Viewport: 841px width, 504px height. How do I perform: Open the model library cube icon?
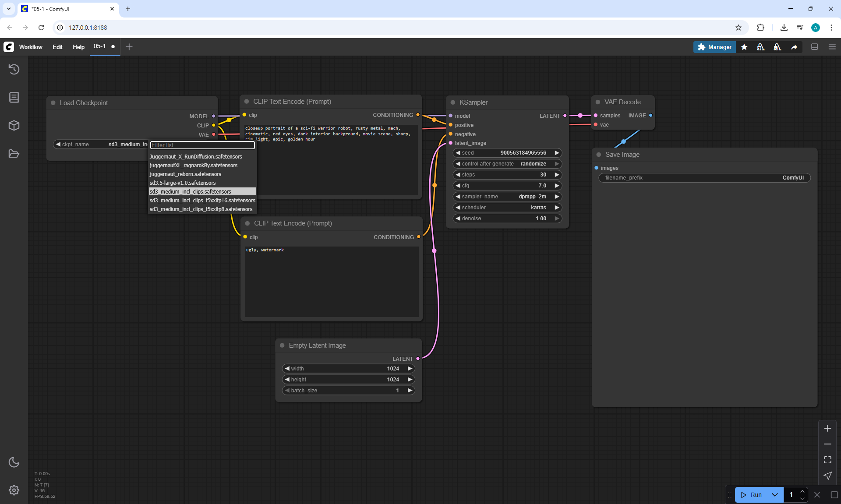(14, 126)
